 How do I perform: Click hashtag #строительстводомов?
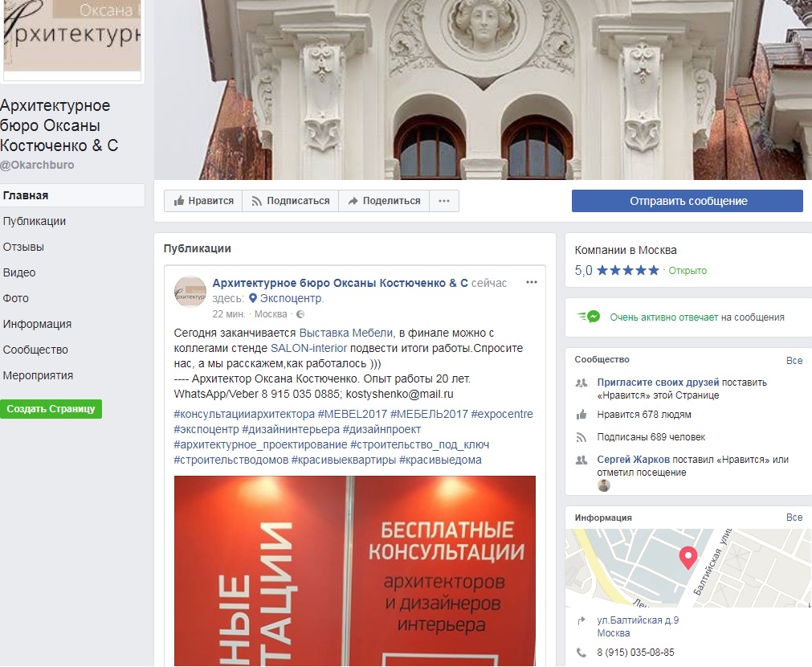click(x=231, y=460)
